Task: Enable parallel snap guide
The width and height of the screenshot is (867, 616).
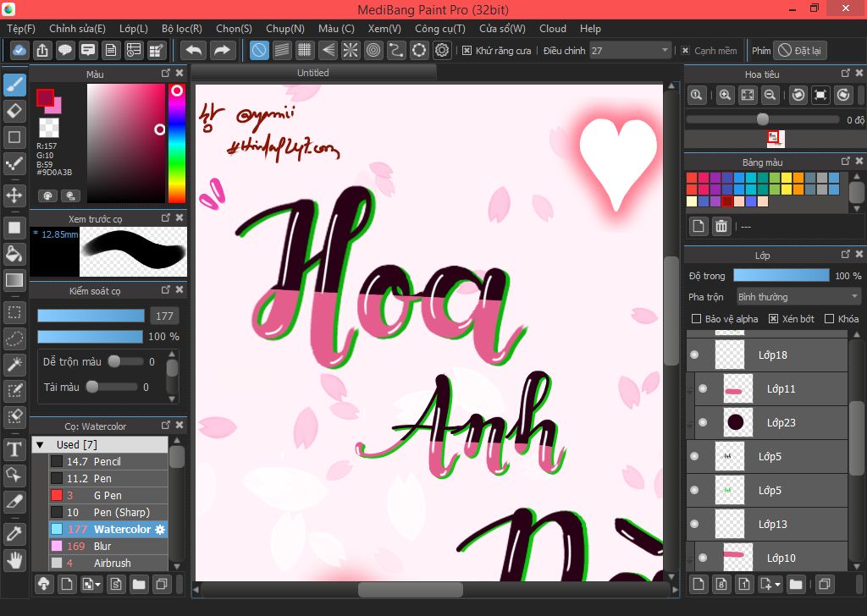Action: pyautogui.click(x=282, y=50)
